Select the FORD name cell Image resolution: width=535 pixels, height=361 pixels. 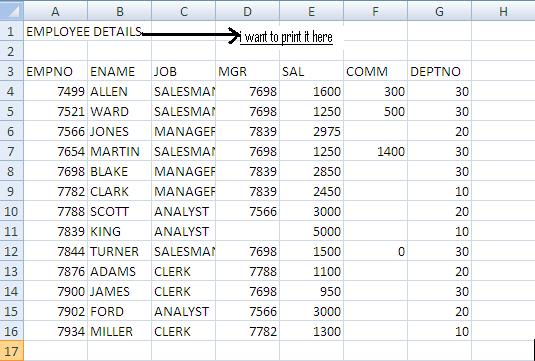click(x=119, y=311)
